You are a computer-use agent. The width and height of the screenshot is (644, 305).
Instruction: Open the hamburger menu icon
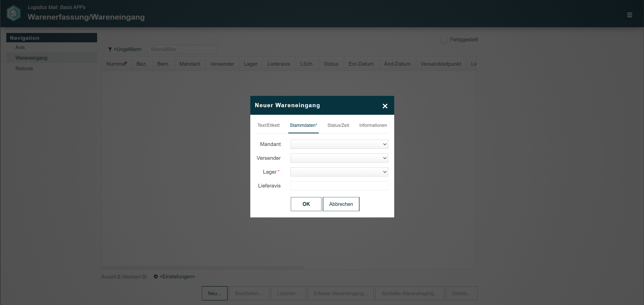629,15
